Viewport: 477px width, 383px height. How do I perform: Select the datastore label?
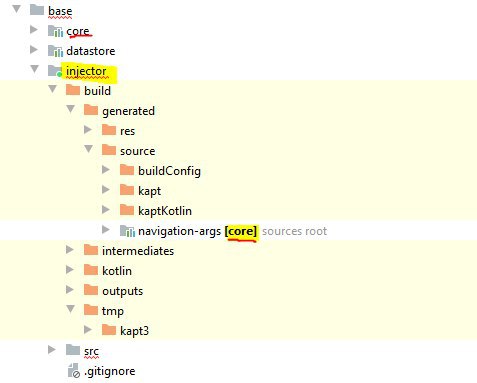click(x=91, y=51)
